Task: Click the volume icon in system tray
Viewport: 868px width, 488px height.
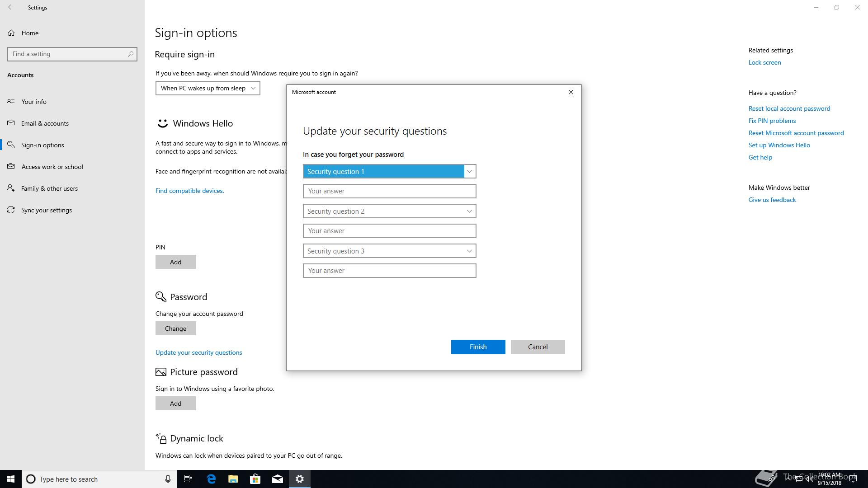Action: (x=809, y=479)
